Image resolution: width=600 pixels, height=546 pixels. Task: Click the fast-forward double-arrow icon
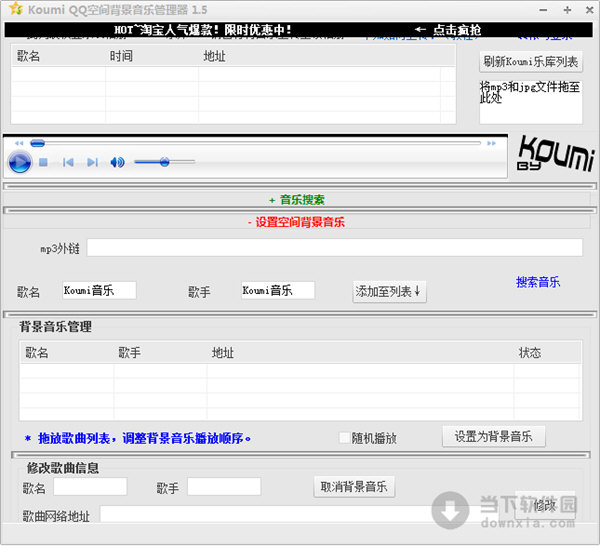[x=491, y=143]
